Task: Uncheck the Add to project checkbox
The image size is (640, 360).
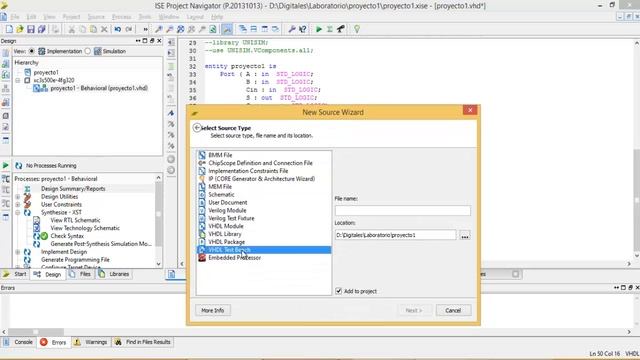Action: pyautogui.click(x=338, y=291)
